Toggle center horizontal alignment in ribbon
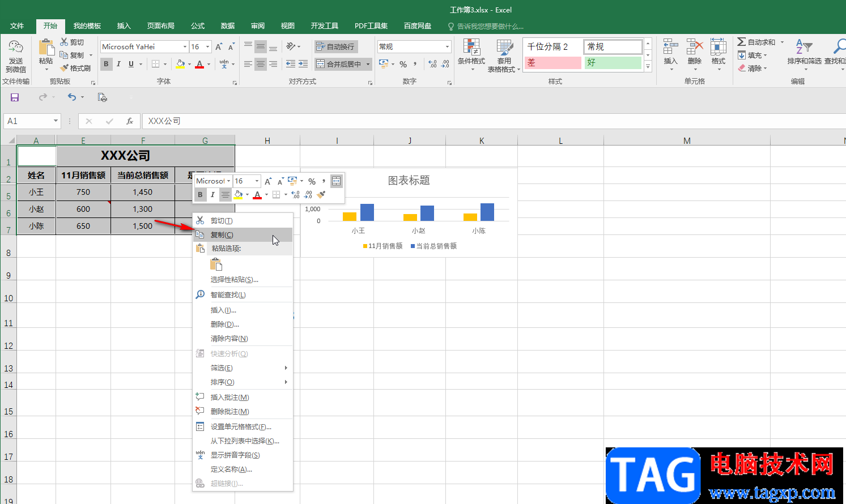 pos(261,64)
